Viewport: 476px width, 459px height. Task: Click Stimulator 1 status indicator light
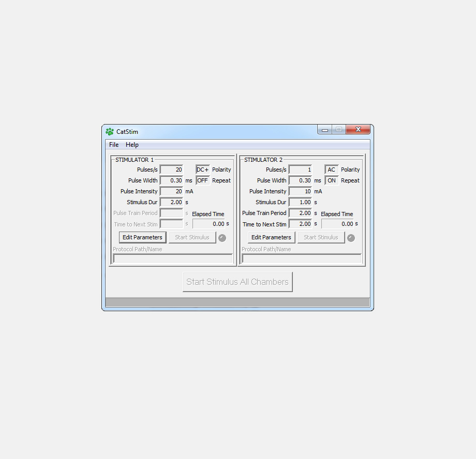click(x=222, y=238)
